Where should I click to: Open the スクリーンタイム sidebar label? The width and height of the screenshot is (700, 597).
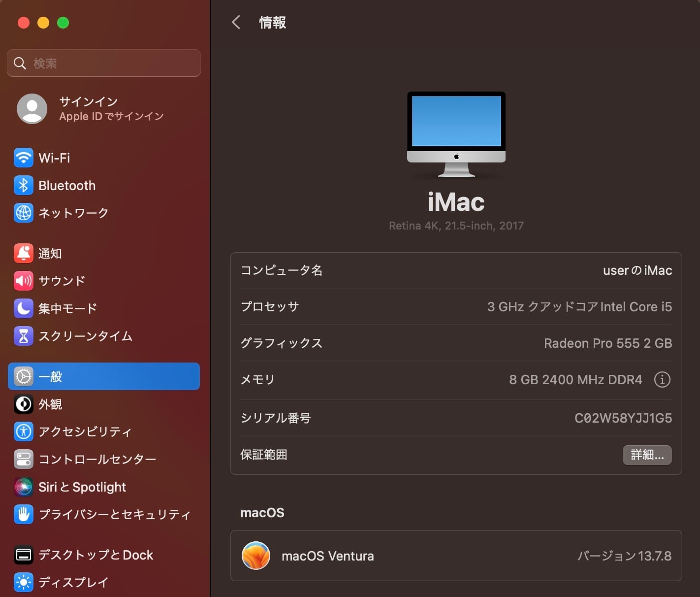point(86,336)
